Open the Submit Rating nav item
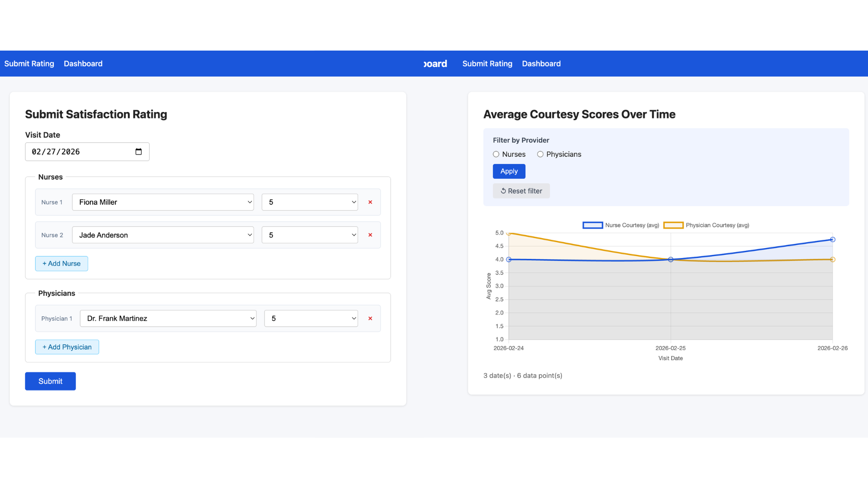This screenshot has height=488, width=868. [28, 63]
